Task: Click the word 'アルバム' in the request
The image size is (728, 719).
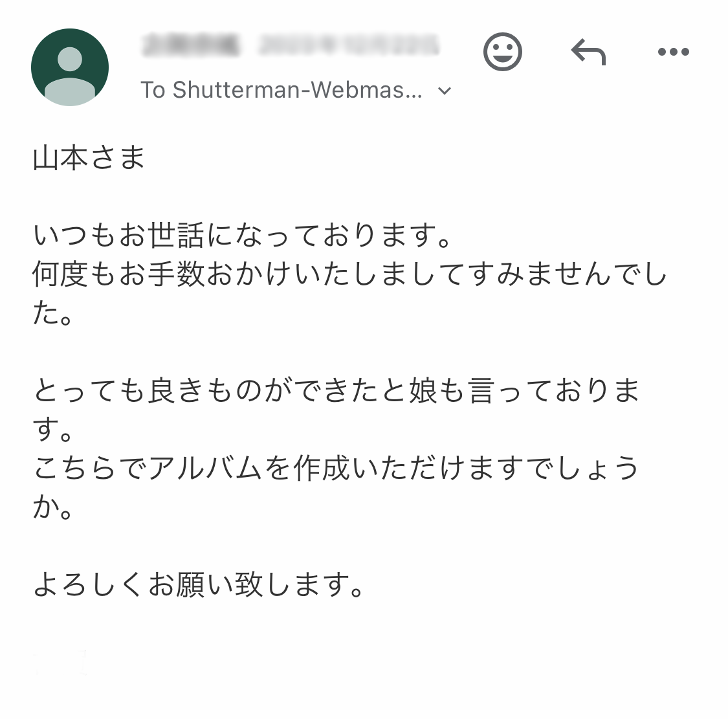Action: click(x=205, y=469)
